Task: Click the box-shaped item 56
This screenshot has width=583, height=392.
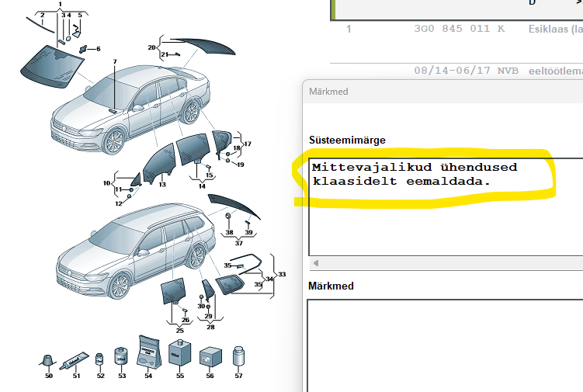Action: [208, 358]
